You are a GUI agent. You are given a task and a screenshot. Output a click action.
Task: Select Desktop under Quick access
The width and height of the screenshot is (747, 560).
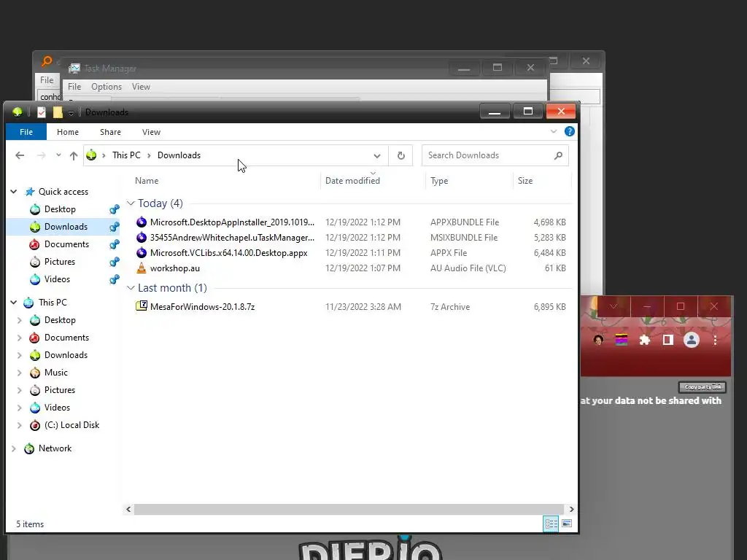60,209
